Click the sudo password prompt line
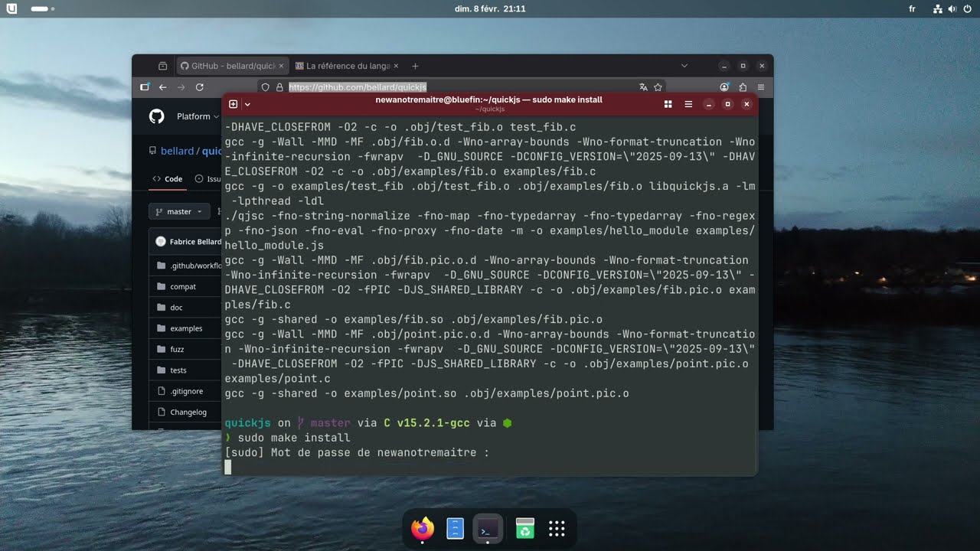This screenshot has width=980, height=551. (357, 452)
